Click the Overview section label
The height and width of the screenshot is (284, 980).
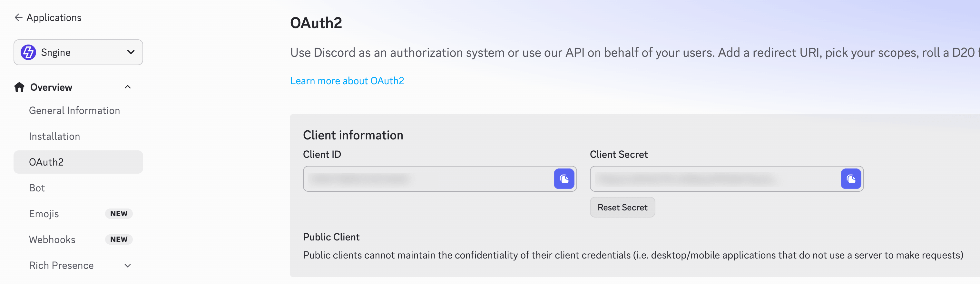[51, 87]
